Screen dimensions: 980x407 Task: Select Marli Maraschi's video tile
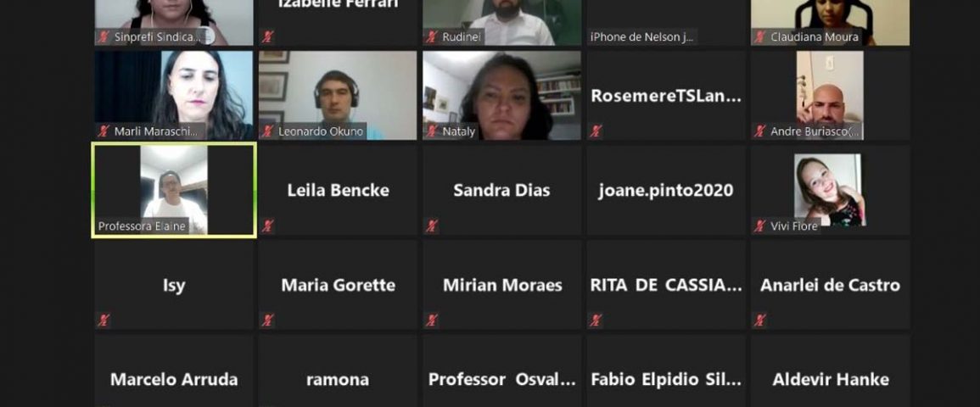[x=174, y=96]
